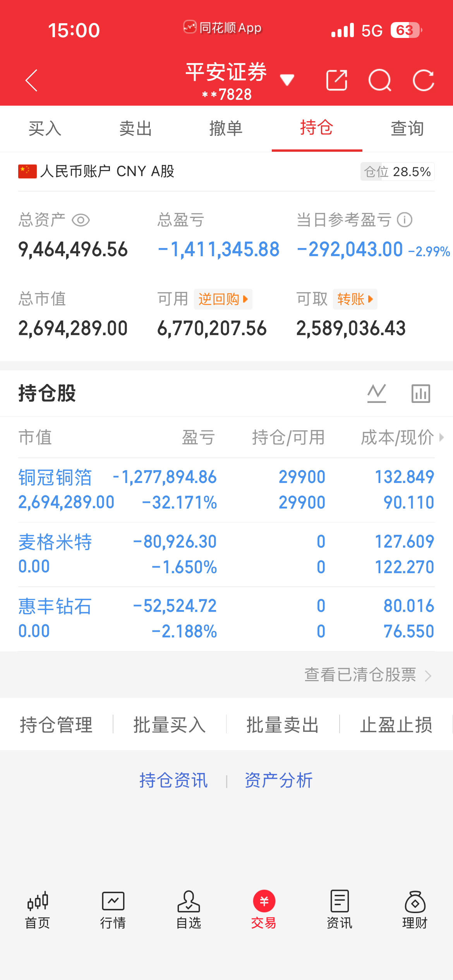453x980 pixels.
Task: Open the 资产分析 link
Action: [x=279, y=780]
